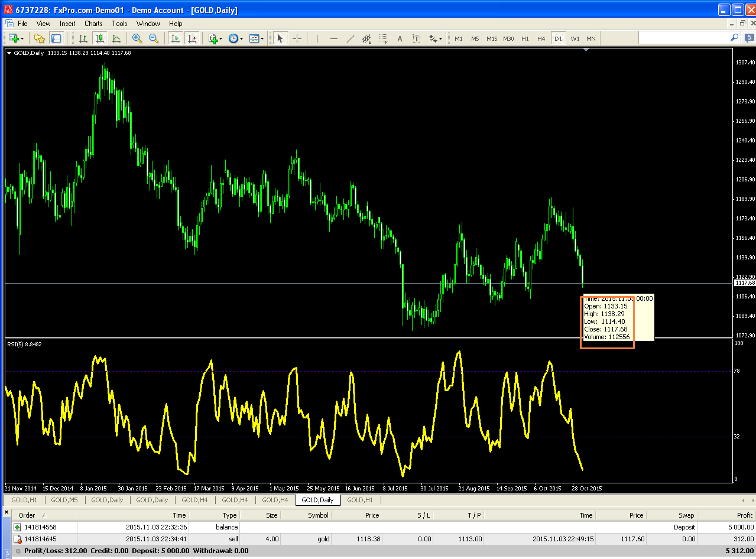Screen dimensions: 756x559
Task: Select the Equidistant Channel tool
Action: pos(367,38)
